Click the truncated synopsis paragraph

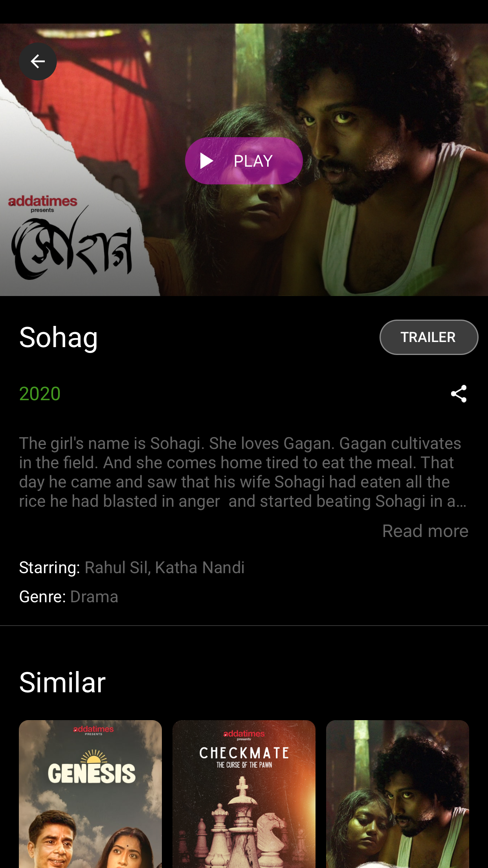coord(244,472)
